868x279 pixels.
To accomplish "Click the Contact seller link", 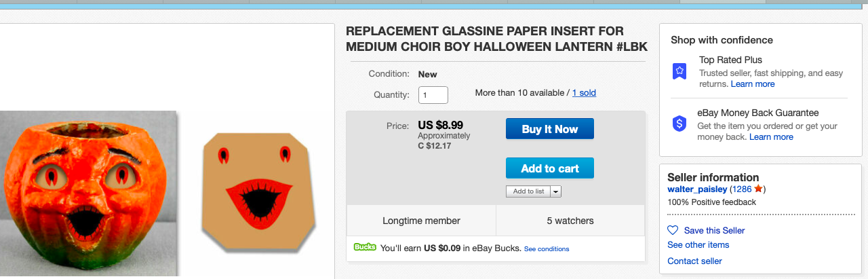I will 694,261.
